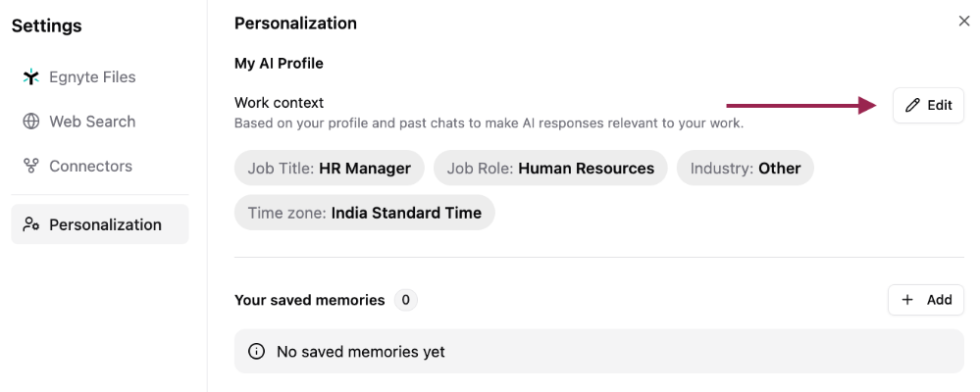
Task: Click the Time zone: India Standard Time chip
Action: [364, 213]
